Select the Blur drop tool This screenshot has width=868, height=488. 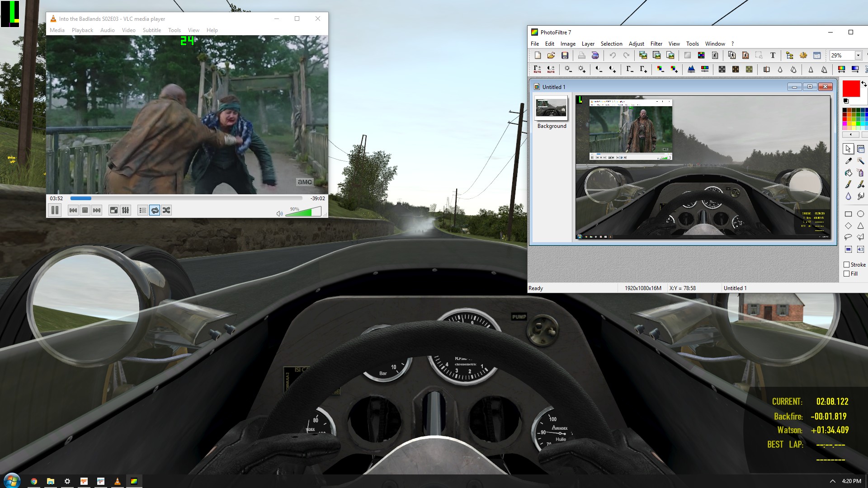[x=848, y=196]
